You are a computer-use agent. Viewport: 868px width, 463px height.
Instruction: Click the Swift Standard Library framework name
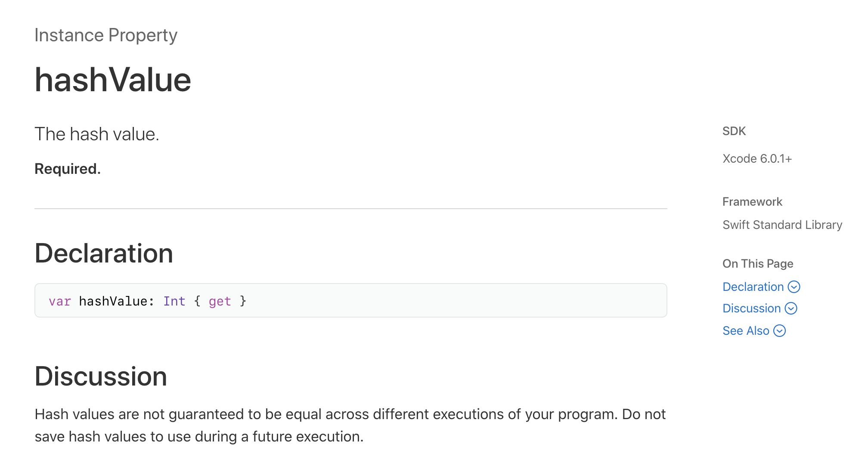click(x=782, y=225)
